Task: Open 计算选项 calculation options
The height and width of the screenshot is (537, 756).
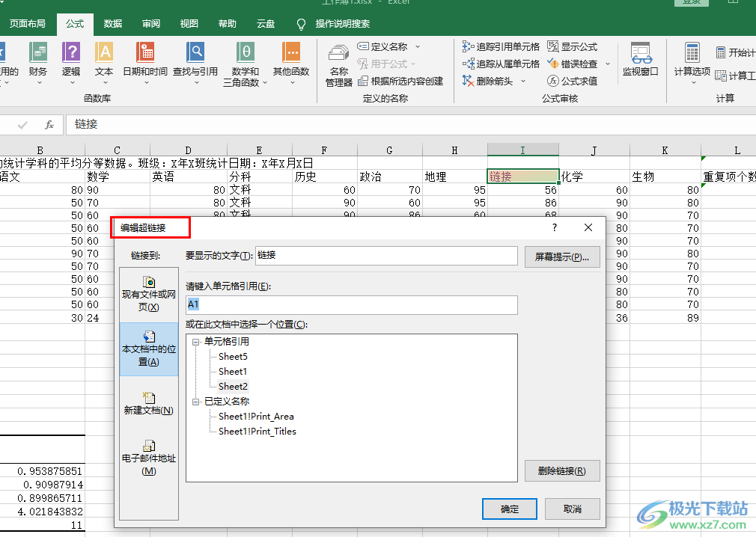Action: 692,63
